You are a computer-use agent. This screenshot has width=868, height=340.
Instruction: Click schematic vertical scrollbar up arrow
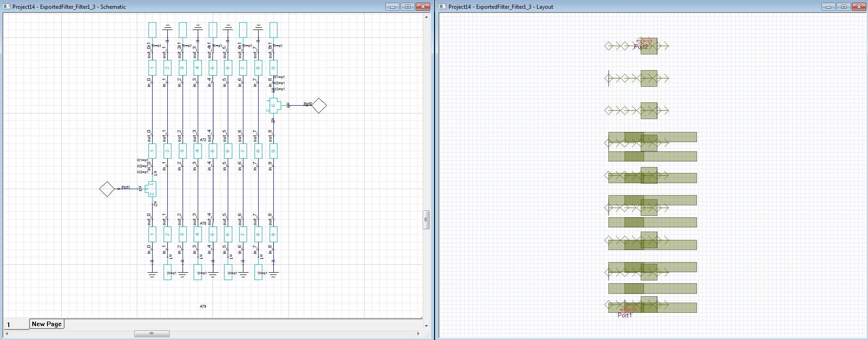[426, 17]
